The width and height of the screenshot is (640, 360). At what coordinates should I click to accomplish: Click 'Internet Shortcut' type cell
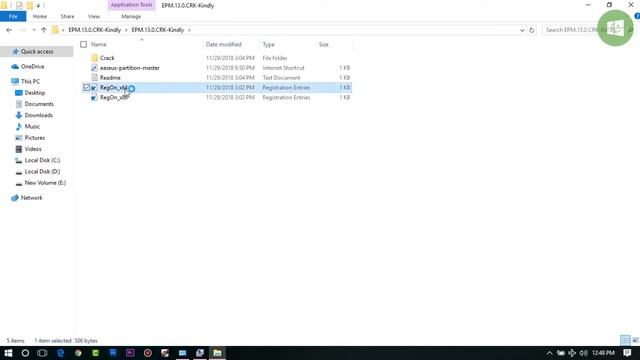[x=283, y=68]
